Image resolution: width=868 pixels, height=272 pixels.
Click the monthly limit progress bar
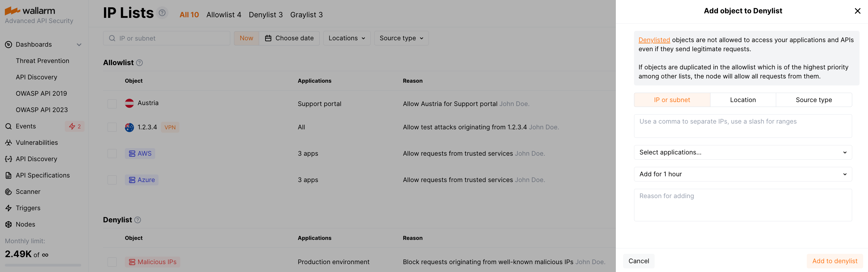(42, 265)
